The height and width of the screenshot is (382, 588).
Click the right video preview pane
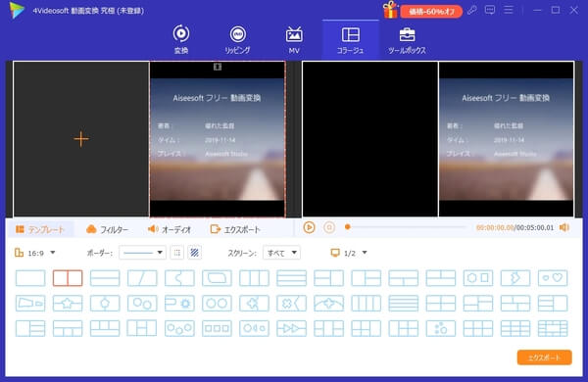(438, 139)
